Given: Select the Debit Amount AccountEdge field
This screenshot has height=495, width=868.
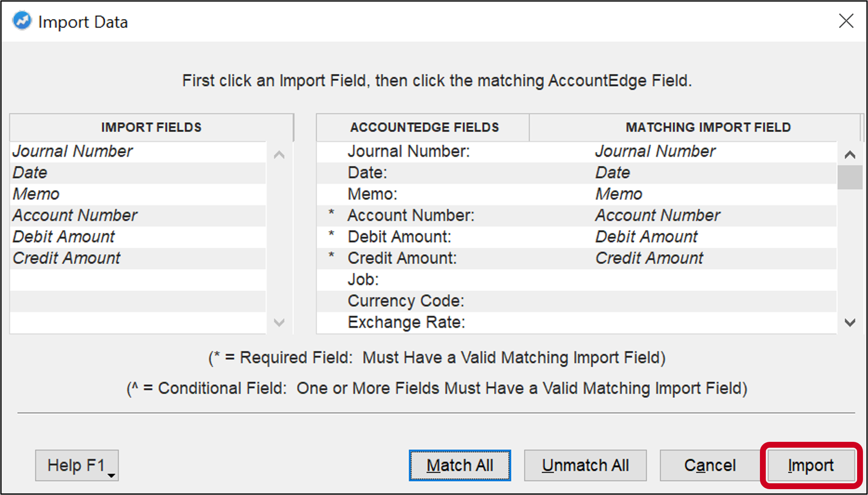Looking at the screenshot, I should [x=399, y=237].
